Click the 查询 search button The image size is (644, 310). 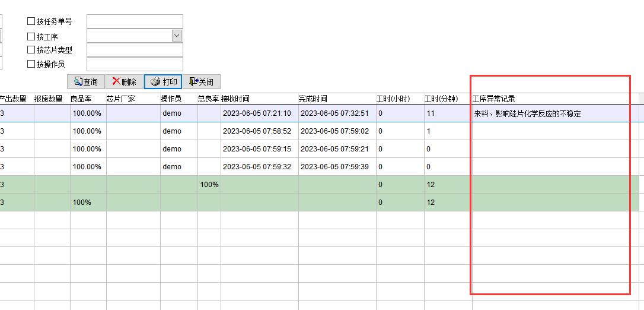click(x=85, y=82)
